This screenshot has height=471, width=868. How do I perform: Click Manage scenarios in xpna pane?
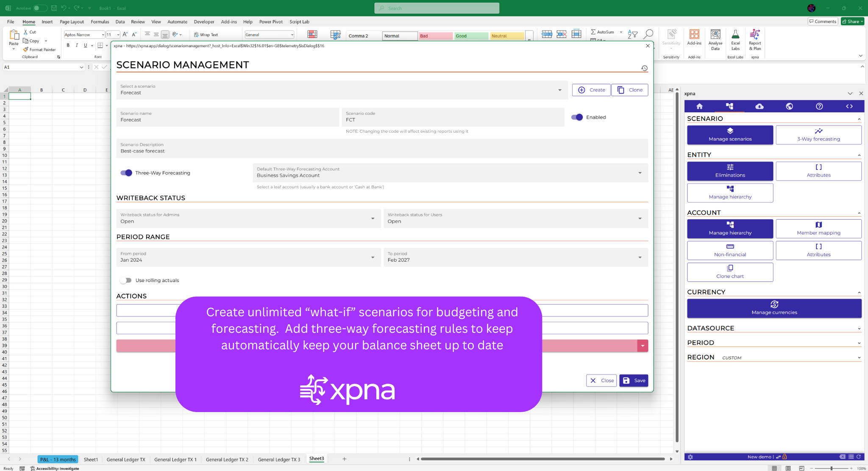pos(730,135)
